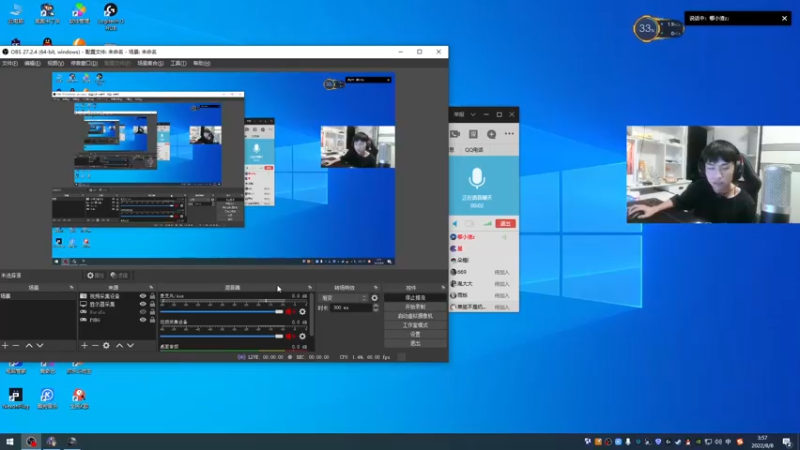Open the scene transition type dropdown
The width and height of the screenshot is (800, 450).
(x=343, y=298)
